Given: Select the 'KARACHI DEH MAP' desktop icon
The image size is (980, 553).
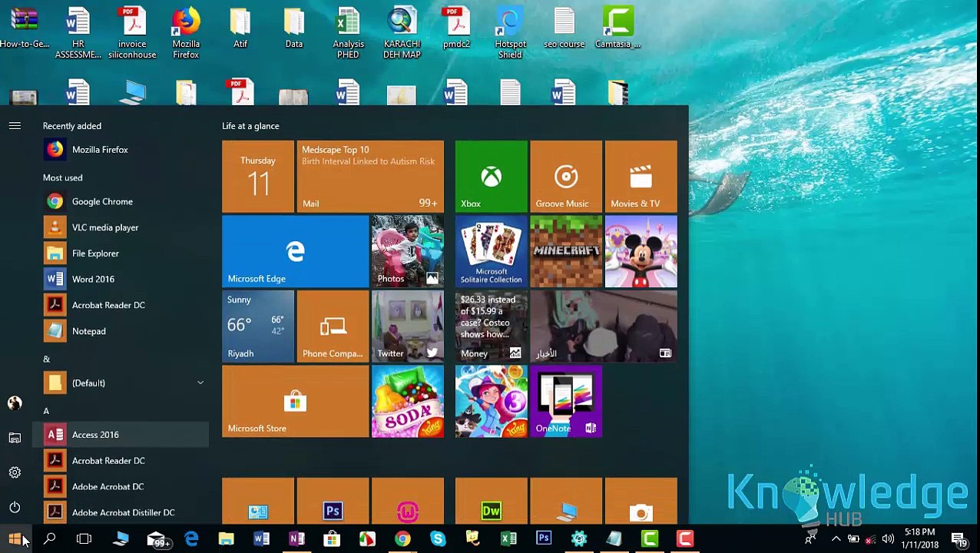Looking at the screenshot, I should coord(402,33).
